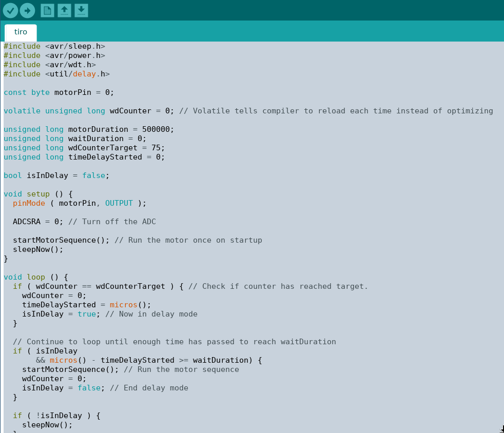This screenshot has height=433, width=504.
Task: Save sketch using the down-arrow icon
Action: [x=81, y=10]
